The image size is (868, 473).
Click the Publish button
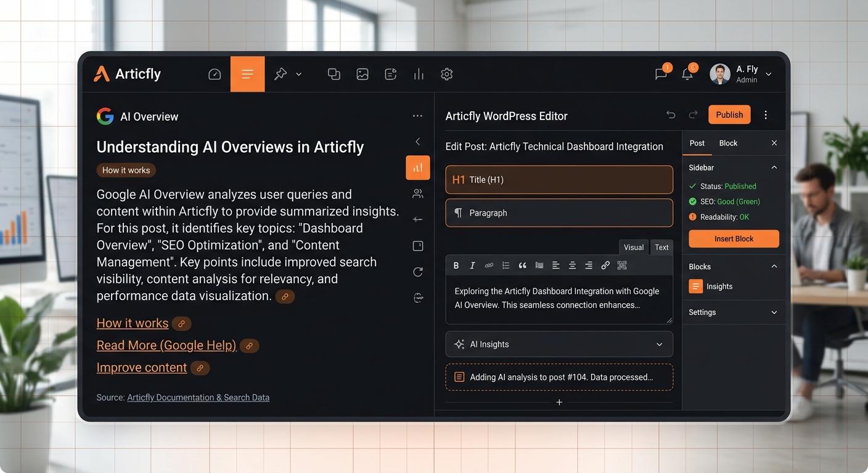click(729, 115)
